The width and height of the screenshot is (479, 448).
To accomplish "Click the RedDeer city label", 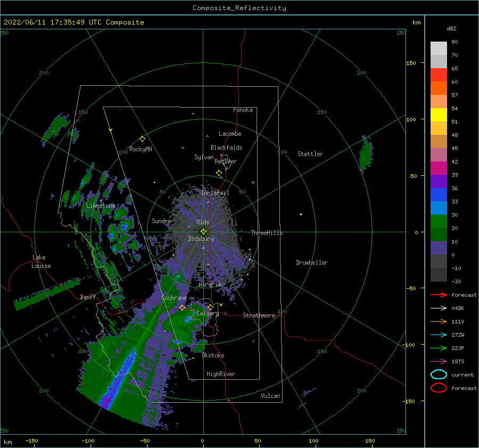I will pyautogui.click(x=226, y=161).
